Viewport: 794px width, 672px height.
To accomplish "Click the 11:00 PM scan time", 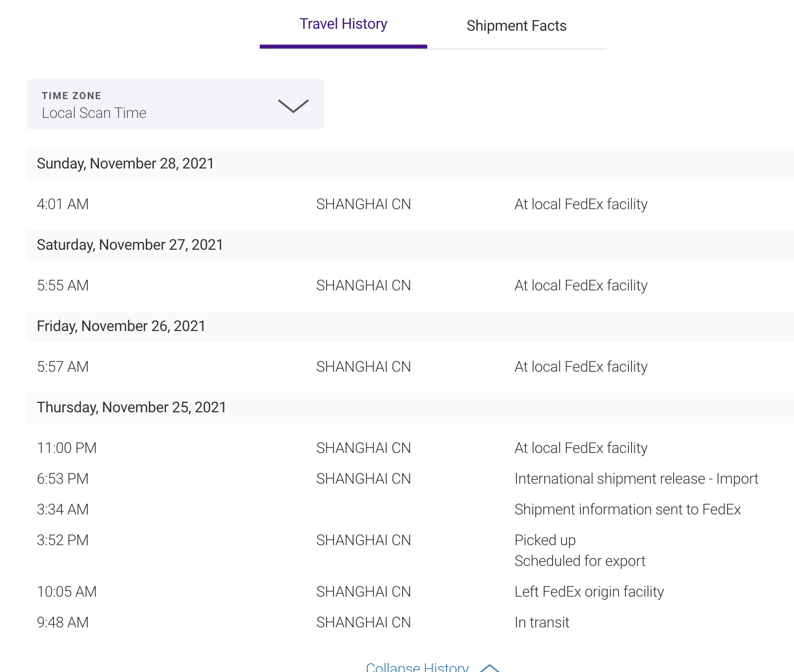I will coord(67,448).
